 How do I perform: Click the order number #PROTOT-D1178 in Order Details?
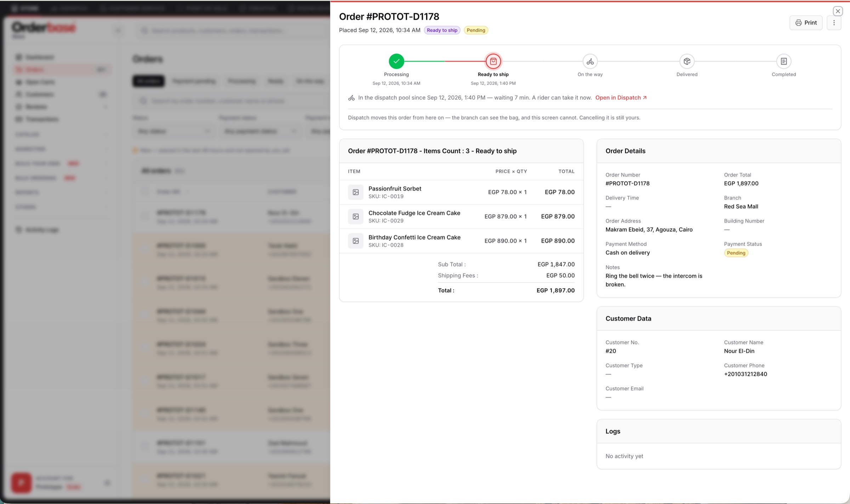coord(627,183)
